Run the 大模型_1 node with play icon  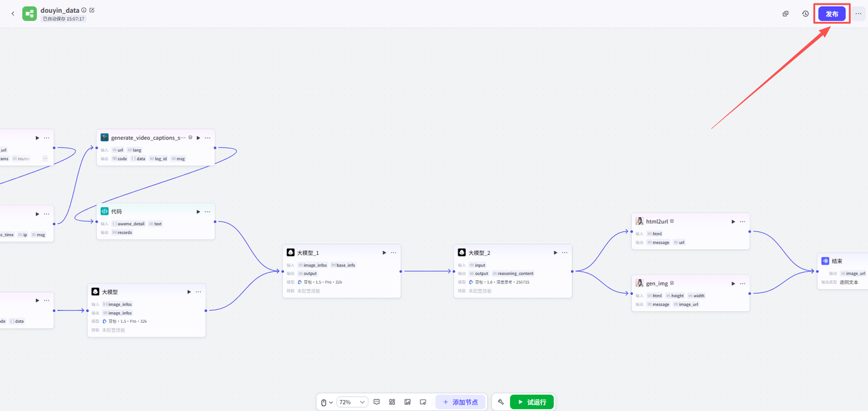384,252
